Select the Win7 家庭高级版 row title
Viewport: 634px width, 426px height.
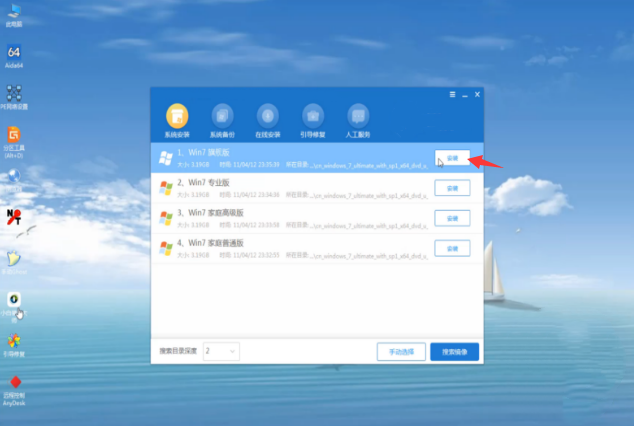210,213
